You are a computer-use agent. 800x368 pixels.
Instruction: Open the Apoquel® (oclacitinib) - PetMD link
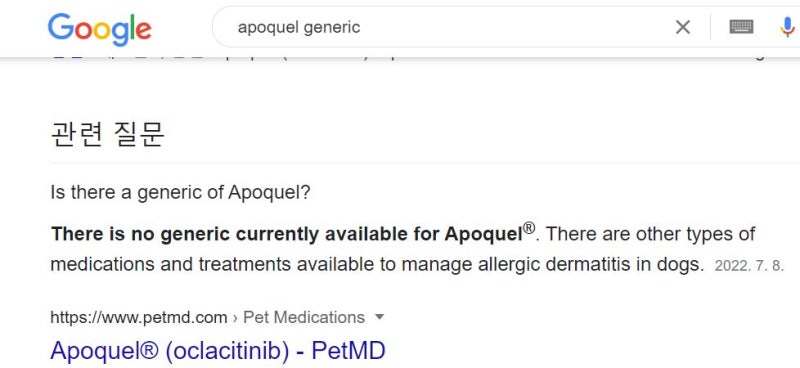218,351
